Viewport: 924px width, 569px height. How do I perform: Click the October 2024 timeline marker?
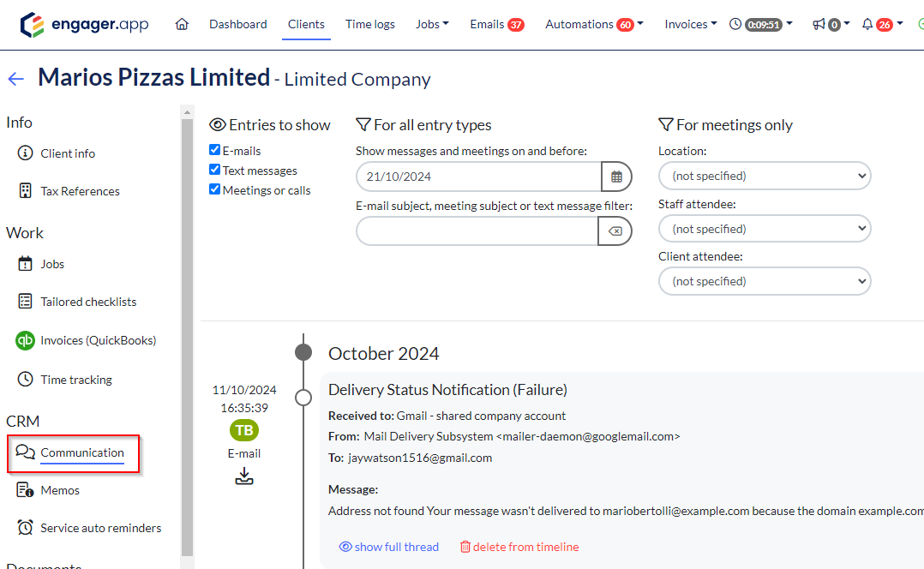click(303, 352)
